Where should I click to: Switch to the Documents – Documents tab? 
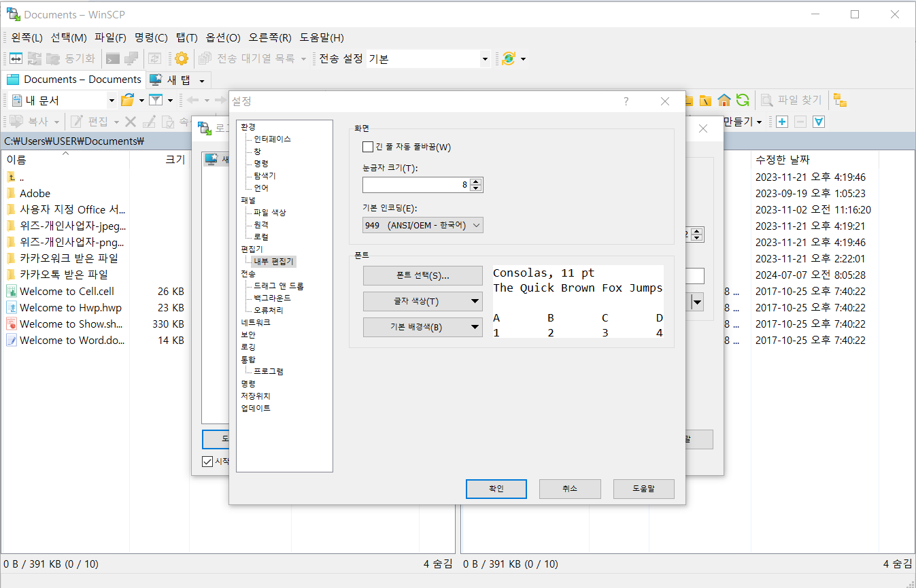point(74,80)
